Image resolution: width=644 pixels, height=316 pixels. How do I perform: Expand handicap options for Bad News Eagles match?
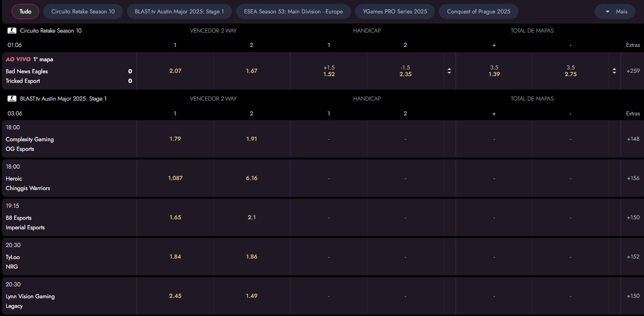(449, 71)
